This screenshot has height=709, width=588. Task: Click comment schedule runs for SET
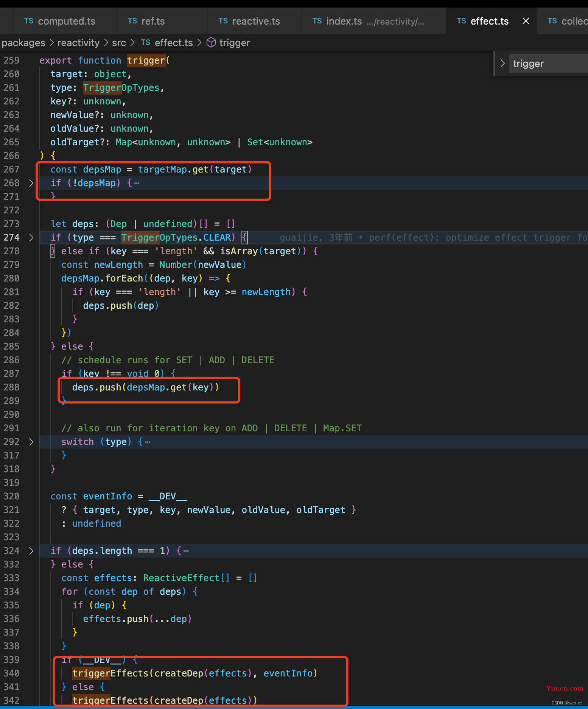point(168,360)
